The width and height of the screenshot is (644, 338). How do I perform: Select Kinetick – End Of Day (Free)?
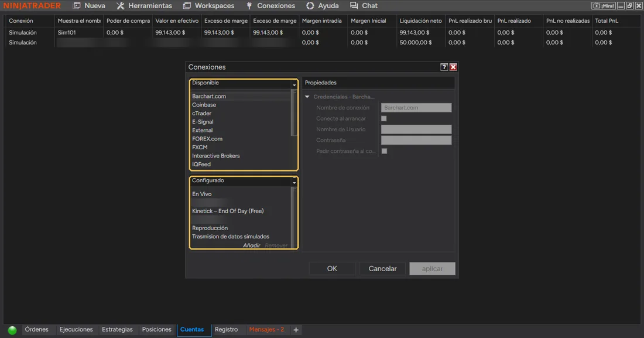[241, 211]
